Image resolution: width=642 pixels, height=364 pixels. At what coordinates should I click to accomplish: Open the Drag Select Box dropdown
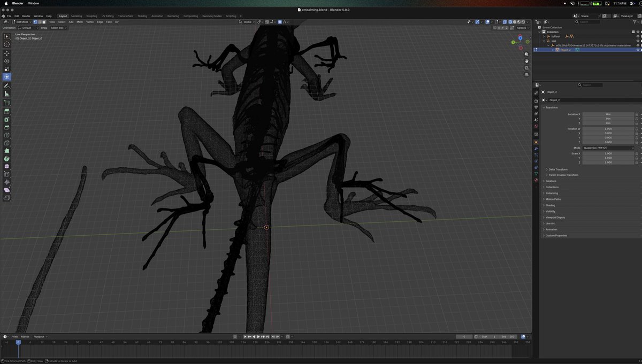point(58,28)
